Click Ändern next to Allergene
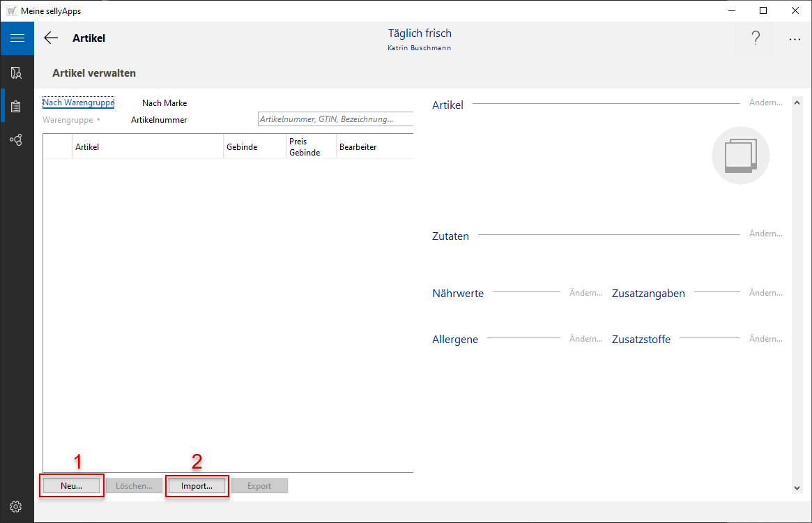 pos(585,339)
